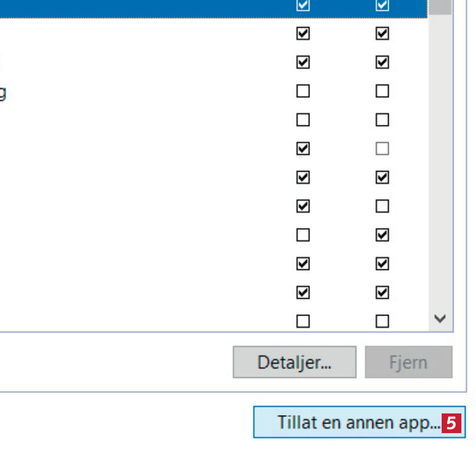Click the empty scrollbar track below the thumb
This screenshot has width=476, height=450.
point(441,169)
